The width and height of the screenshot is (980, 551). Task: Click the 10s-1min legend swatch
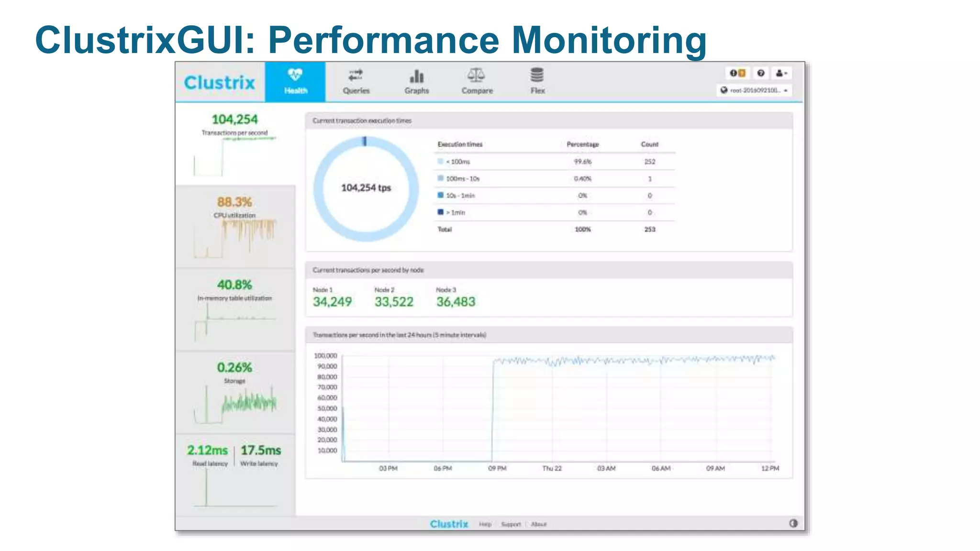pos(440,195)
